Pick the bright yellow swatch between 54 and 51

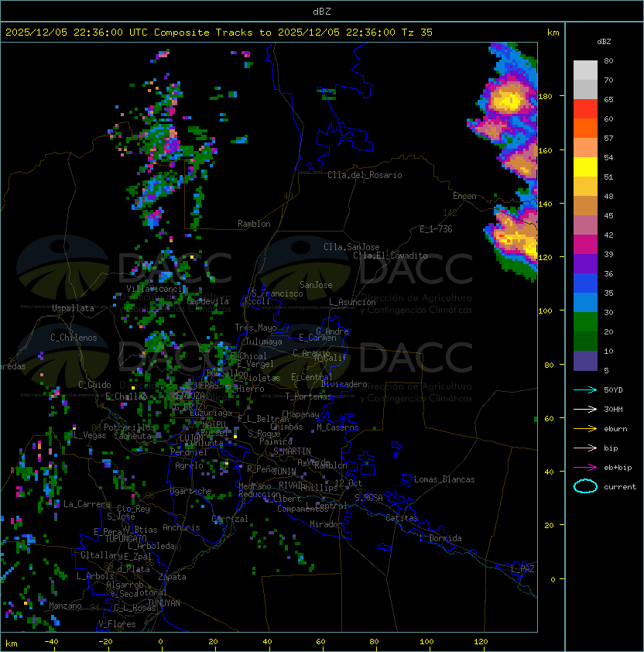585,167
